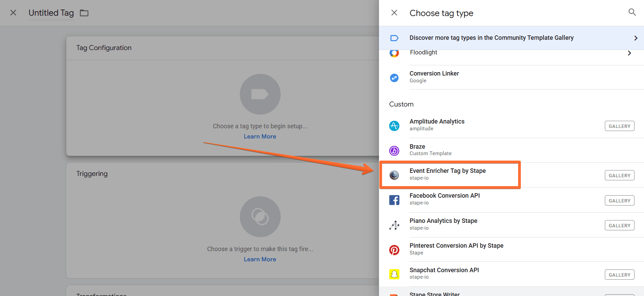Screen dimensions: 644x296
Task: Click the Tag Configuration placeholder icon
Action: coord(260,94)
